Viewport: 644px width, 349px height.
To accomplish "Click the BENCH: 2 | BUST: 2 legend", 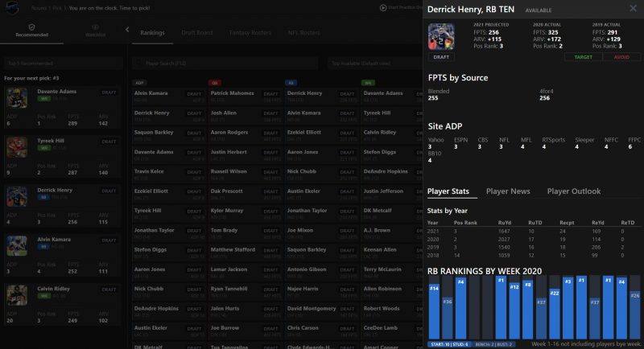I will point(494,344).
